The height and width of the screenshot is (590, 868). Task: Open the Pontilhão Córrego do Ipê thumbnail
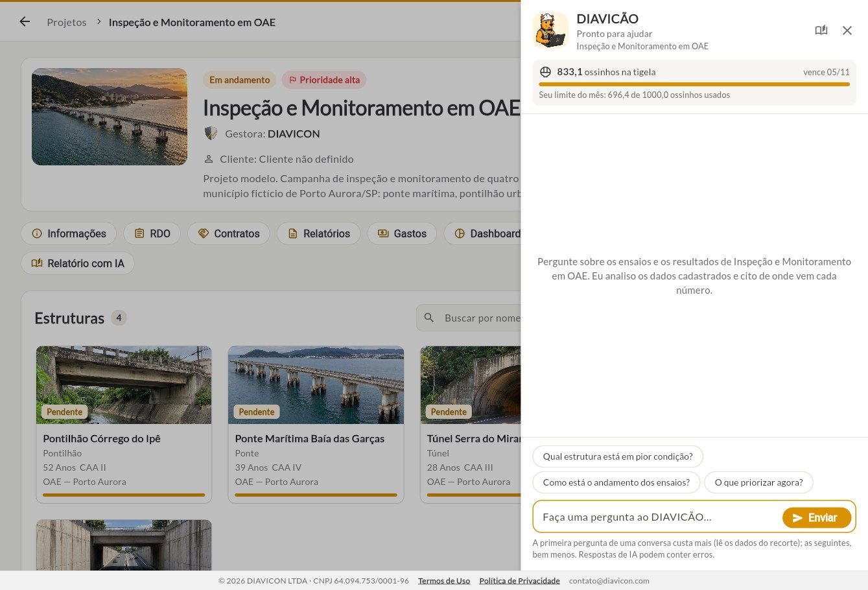(x=124, y=384)
